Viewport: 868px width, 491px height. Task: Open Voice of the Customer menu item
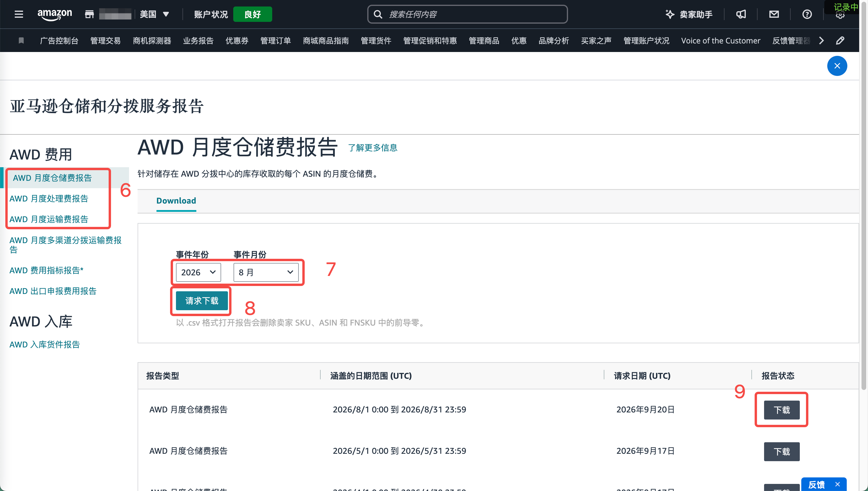(721, 40)
